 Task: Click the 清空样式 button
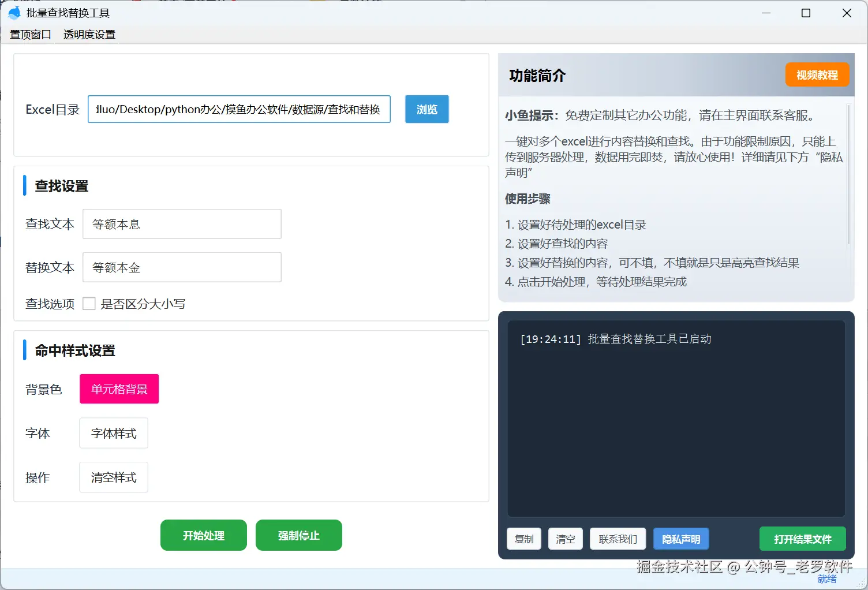pos(114,477)
